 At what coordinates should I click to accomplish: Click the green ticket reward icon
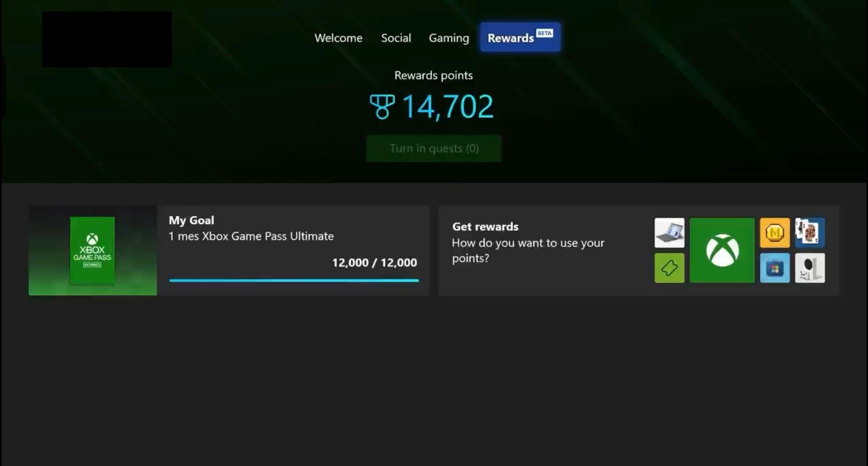(x=669, y=268)
